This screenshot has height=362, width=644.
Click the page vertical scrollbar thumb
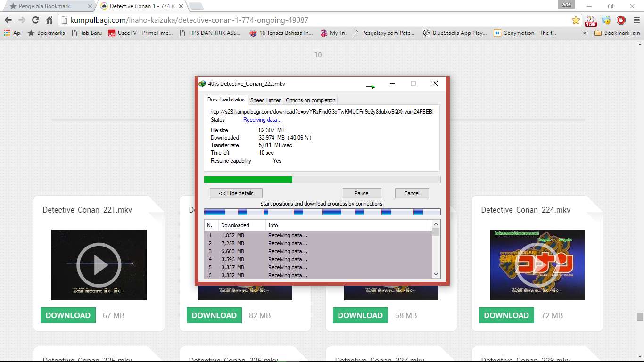point(640,316)
